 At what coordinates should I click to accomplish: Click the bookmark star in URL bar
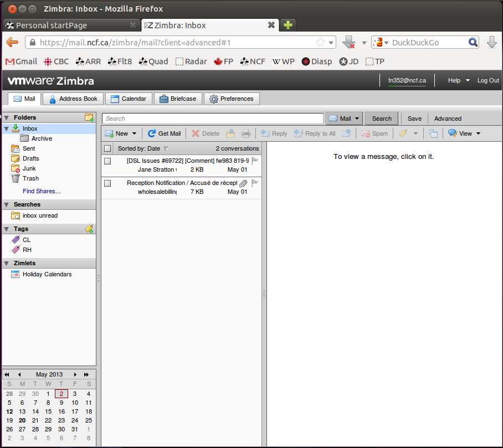(x=321, y=42)
